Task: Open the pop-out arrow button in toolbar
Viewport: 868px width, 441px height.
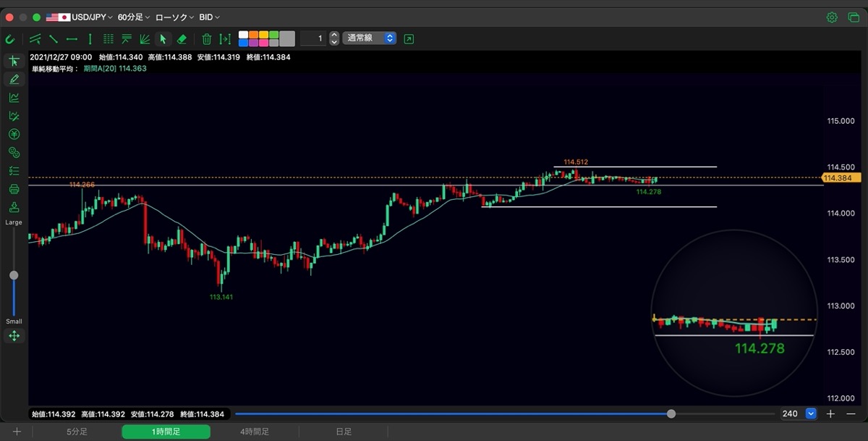Action: (409, 38)
